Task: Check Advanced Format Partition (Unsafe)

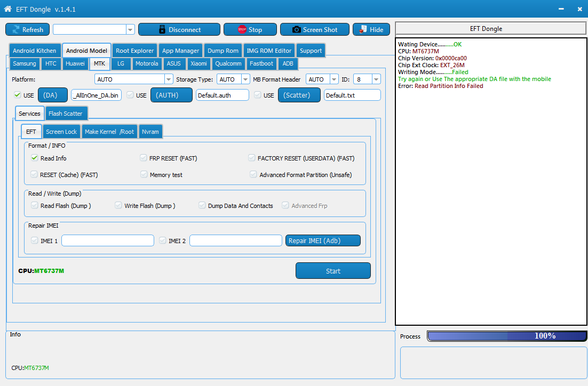Action: click(x=253, y=174)
